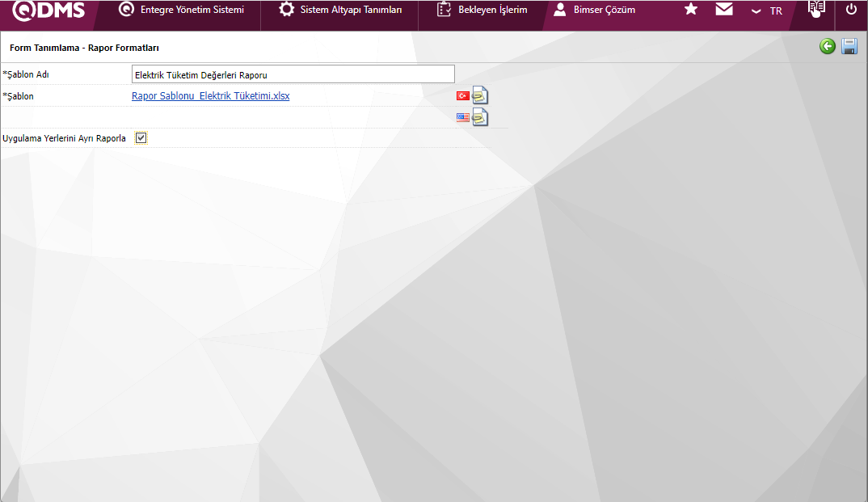Click the gear icon in Sistem Altyapı Tanımları

(286, 10)
